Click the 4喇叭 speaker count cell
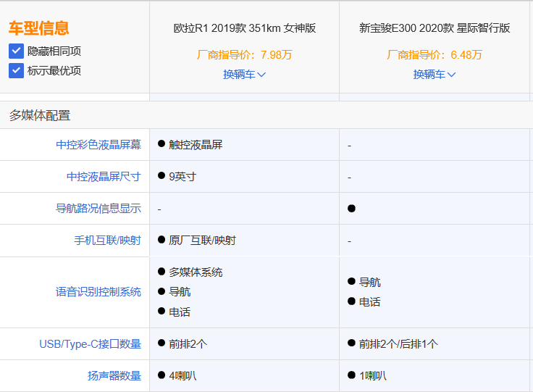This screenshot has width=533, height=392. [x=182, y=375]
